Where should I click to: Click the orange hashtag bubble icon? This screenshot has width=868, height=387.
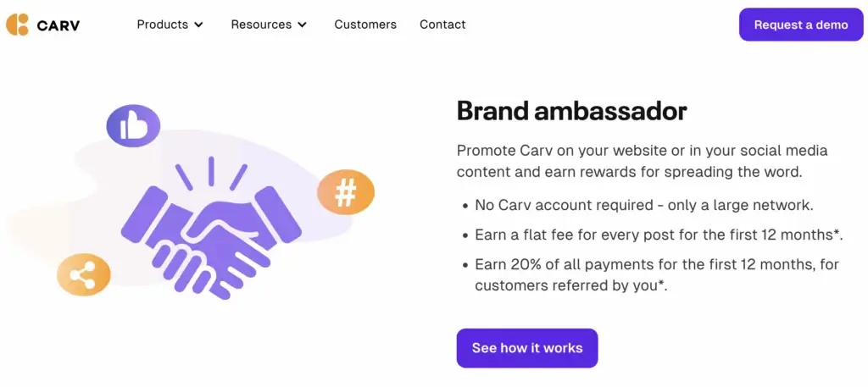pyautogui.click(x=345, y=193)
